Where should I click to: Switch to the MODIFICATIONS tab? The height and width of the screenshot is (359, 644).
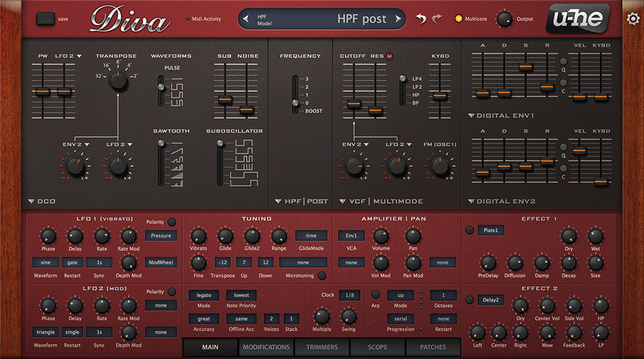click(x=265, y=347)
